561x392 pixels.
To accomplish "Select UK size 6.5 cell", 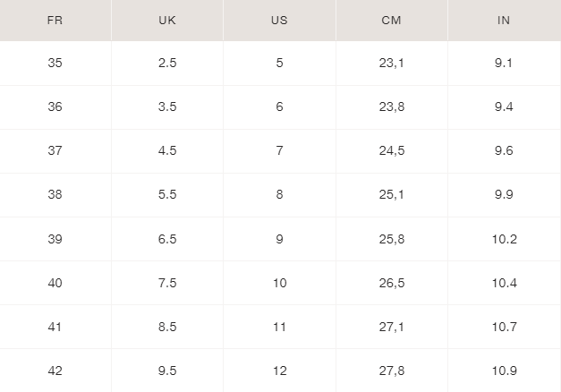I will (x=167, y=239).
